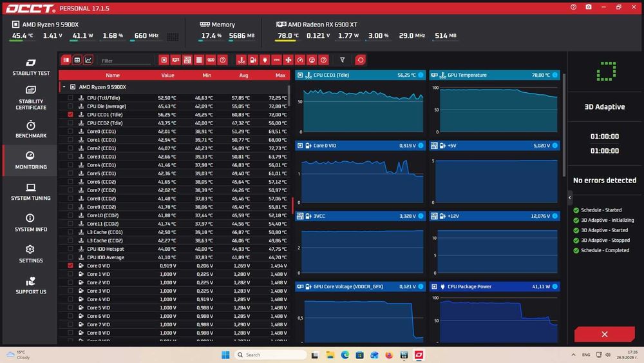Toggle the motherboard sensor filter icon
This screenshot has width=644, height=363.
[x=187, y=60]
